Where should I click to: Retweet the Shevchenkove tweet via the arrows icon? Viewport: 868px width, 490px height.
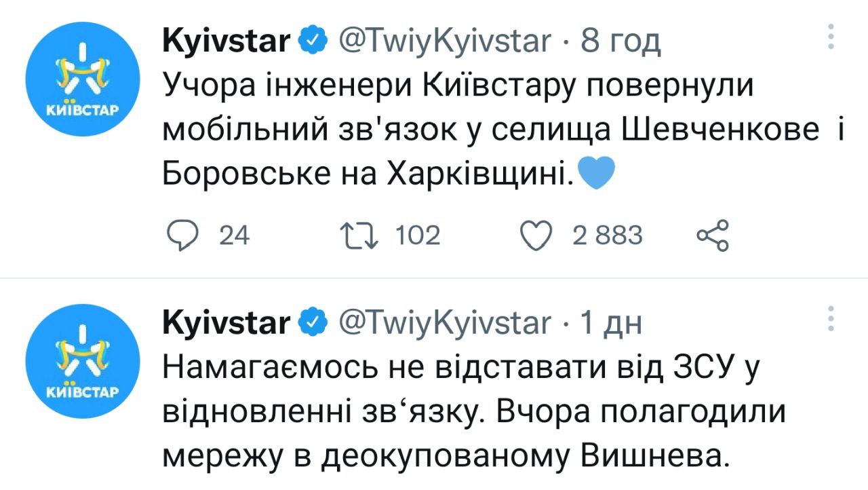(x=359, y=235)
